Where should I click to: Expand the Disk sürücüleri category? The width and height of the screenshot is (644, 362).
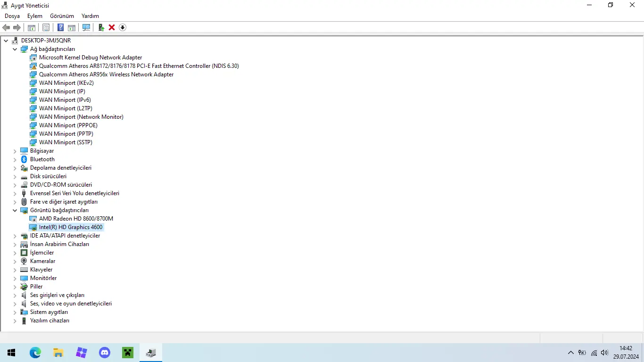[15, 176]
